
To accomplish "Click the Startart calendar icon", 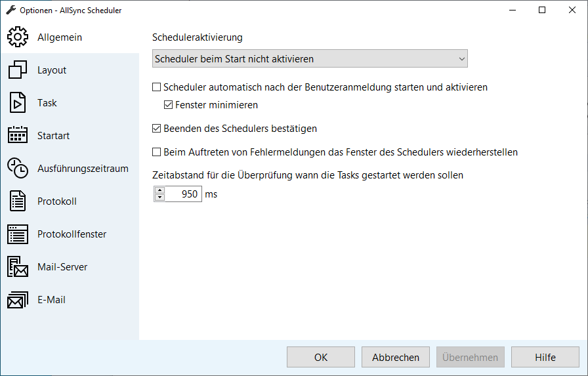I will tap(18, 136).
